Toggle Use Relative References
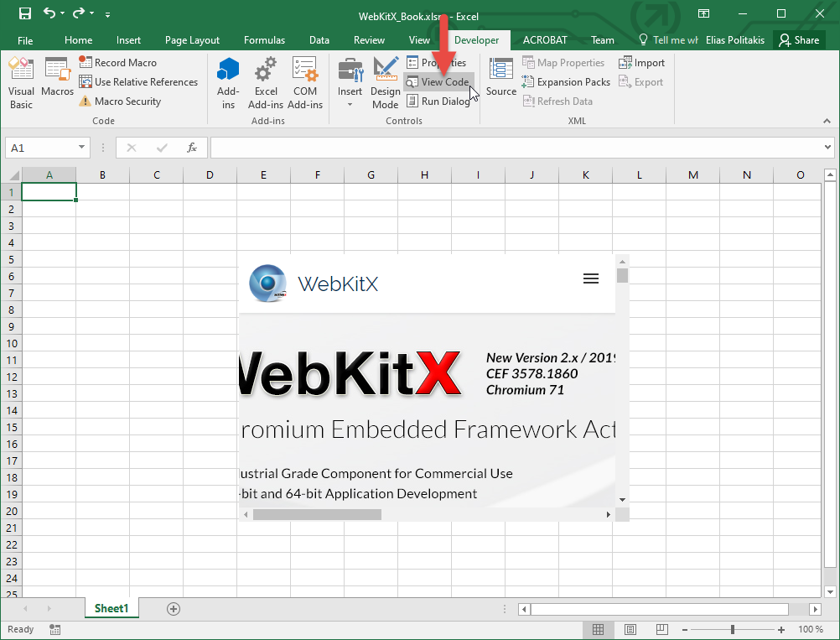840x640 pixels. click(138, 82)
